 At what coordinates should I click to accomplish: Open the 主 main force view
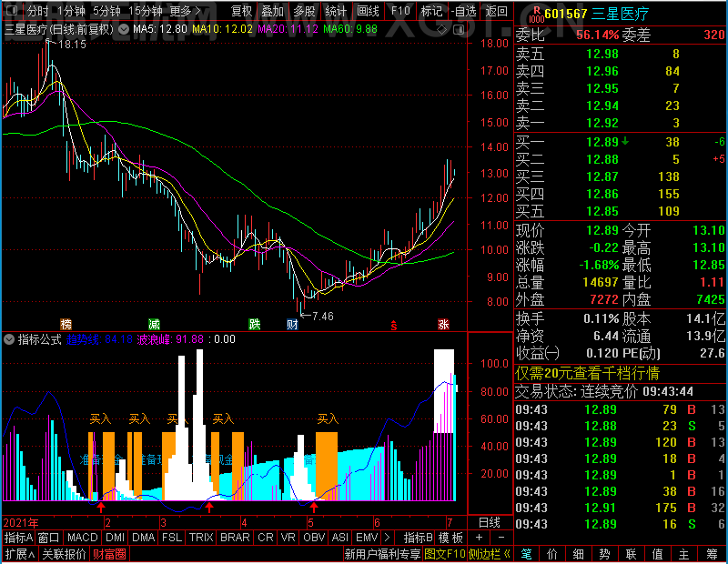(x=684, y=554)
